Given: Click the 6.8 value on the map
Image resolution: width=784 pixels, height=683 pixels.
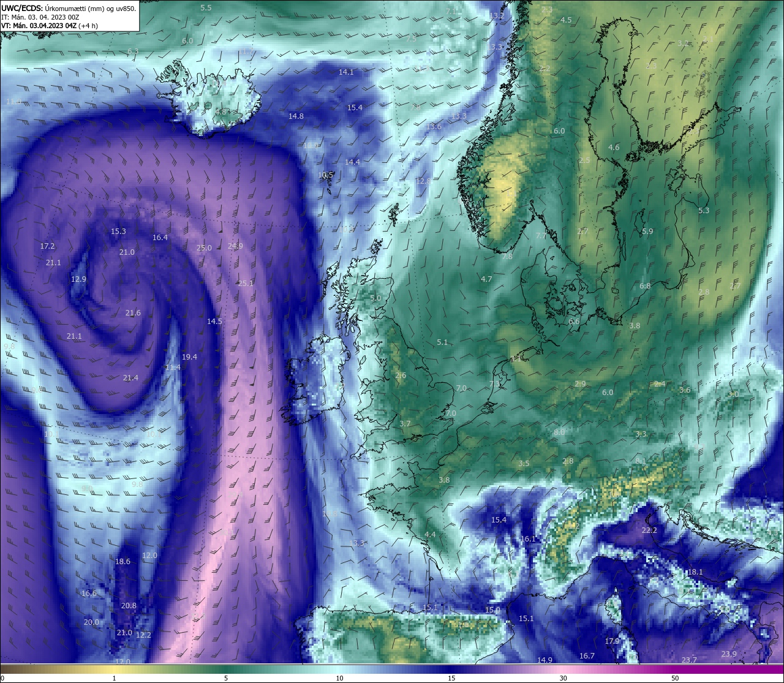Looking at the screenshot, I should [x=645, y=286].
